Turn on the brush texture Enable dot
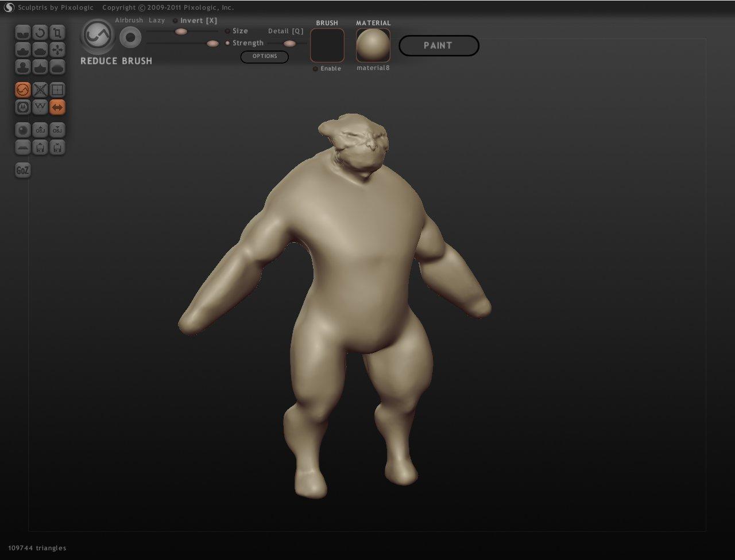 pos(315,69)
